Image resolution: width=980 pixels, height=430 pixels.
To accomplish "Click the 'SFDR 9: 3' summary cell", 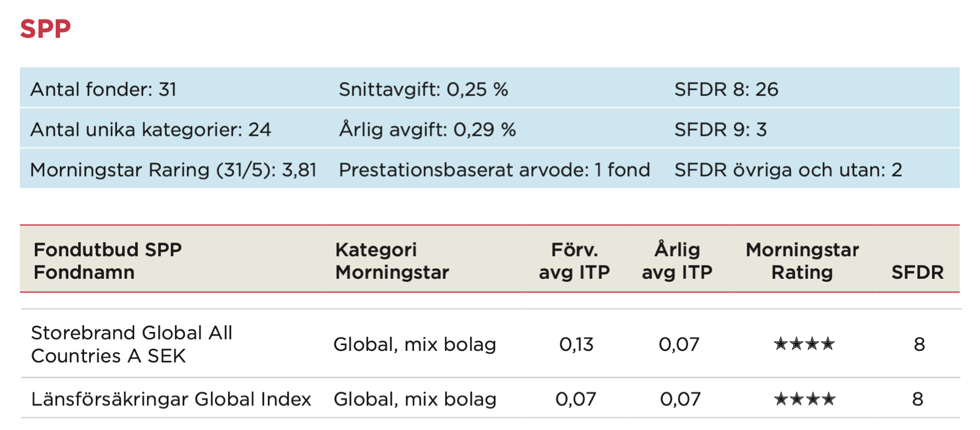I will tap(720, 130).
